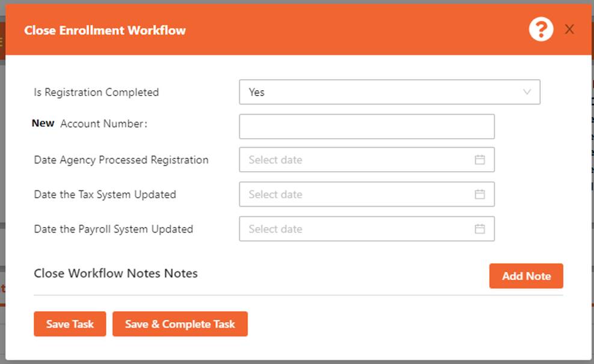Click Save & Complete Task button
This screenshot has width=594, height=364.
coord(180,324)
